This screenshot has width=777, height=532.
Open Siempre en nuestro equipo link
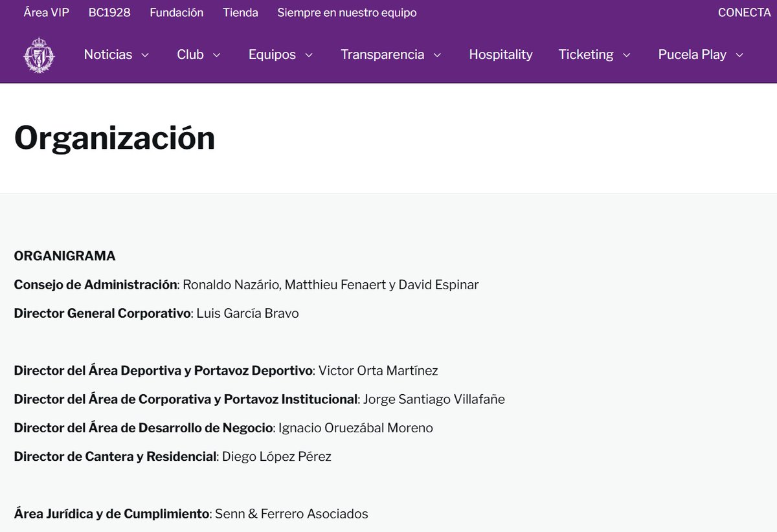pos(347,12)
